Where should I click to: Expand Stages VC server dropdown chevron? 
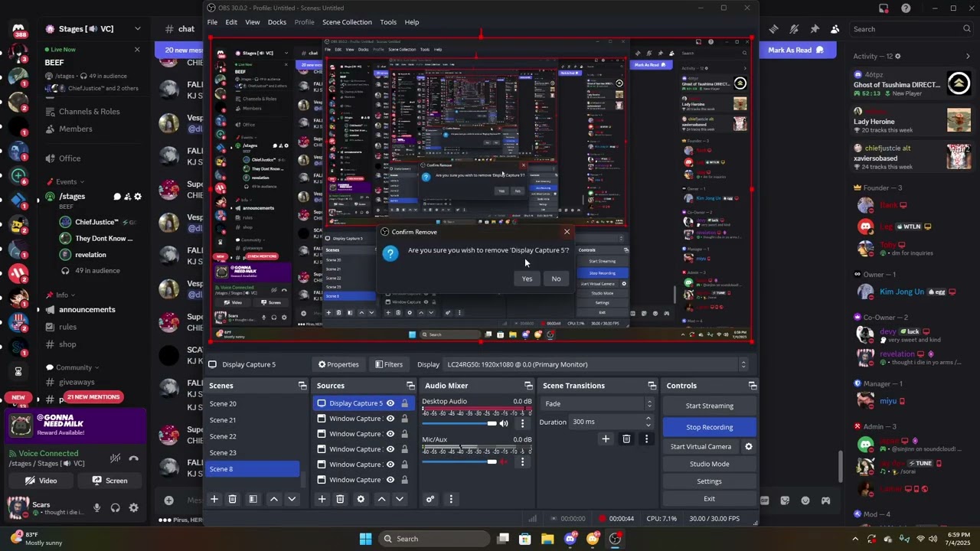tap(138, 29)
